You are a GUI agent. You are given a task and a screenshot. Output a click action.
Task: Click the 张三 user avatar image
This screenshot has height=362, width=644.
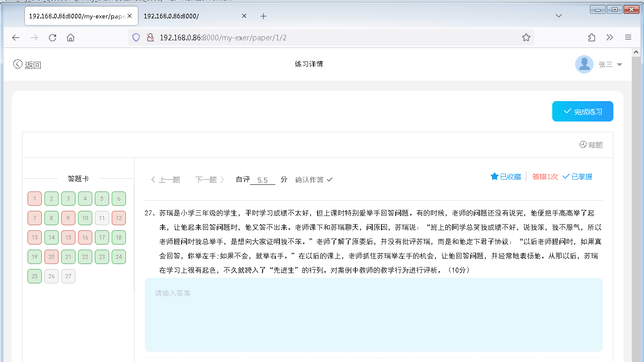584,64
